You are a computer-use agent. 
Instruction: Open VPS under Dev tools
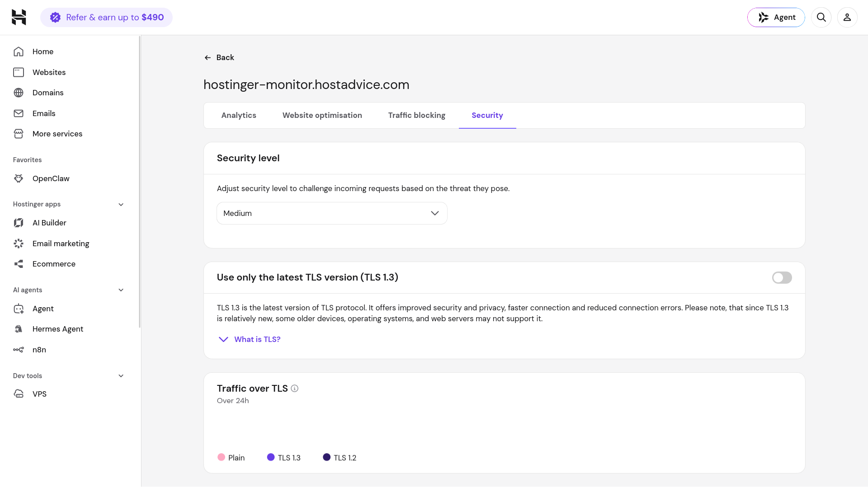pyautogui.click(x=39, y=394)
